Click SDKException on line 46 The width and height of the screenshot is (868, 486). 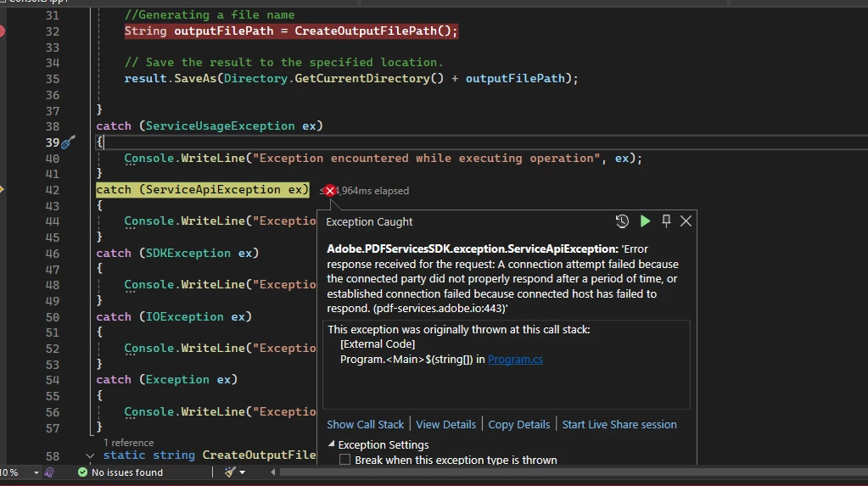tap(188, 254)
